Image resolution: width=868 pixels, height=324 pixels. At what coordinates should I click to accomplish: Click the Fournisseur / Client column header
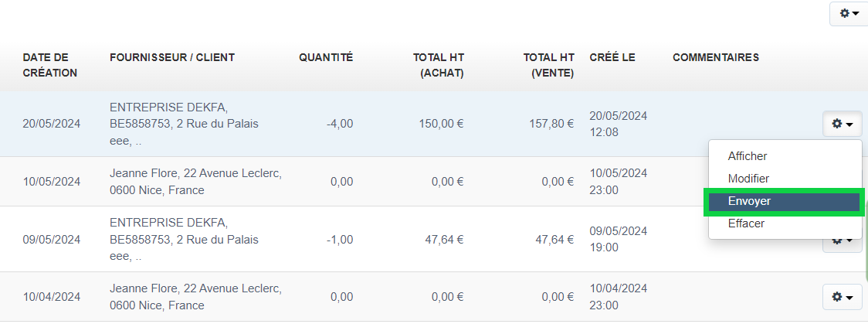pos(172,57)
